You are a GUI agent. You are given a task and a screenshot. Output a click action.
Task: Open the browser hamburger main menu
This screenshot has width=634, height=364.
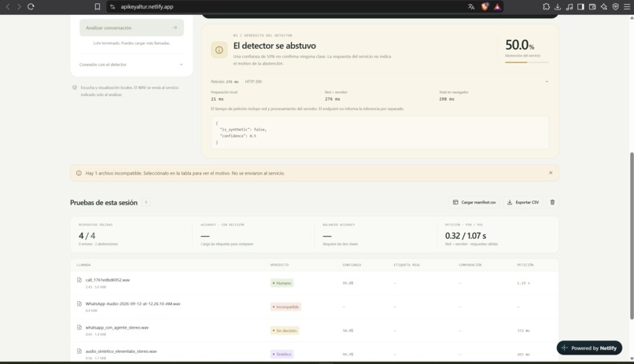pyautogui.click(x=627, y=7)
